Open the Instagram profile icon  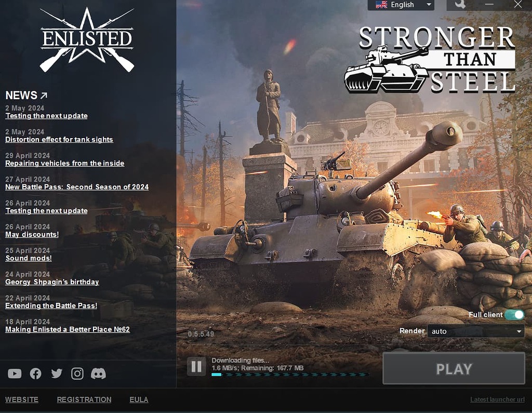click(77, 374)
